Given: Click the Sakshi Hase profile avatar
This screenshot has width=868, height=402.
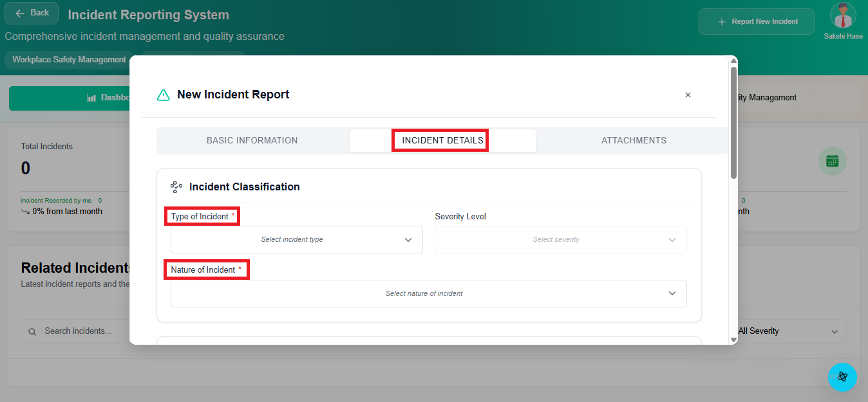Looking at the screenshot, I should (x=843, y=16).
